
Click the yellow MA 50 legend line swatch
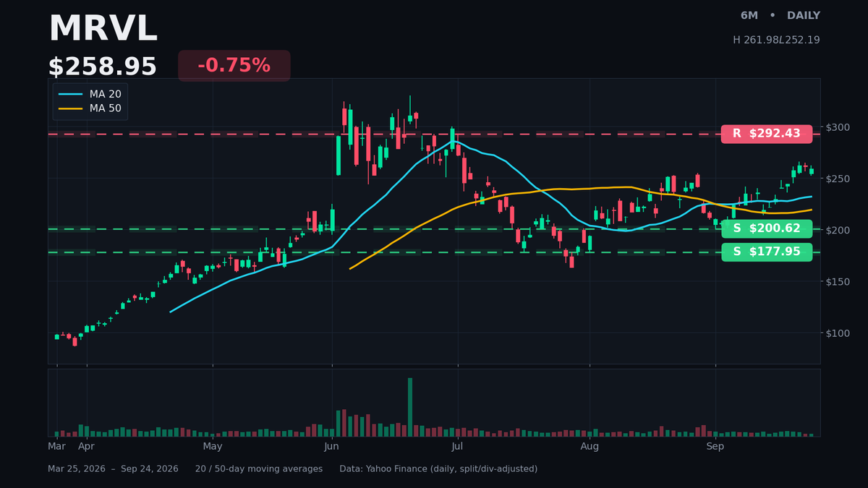70,109
